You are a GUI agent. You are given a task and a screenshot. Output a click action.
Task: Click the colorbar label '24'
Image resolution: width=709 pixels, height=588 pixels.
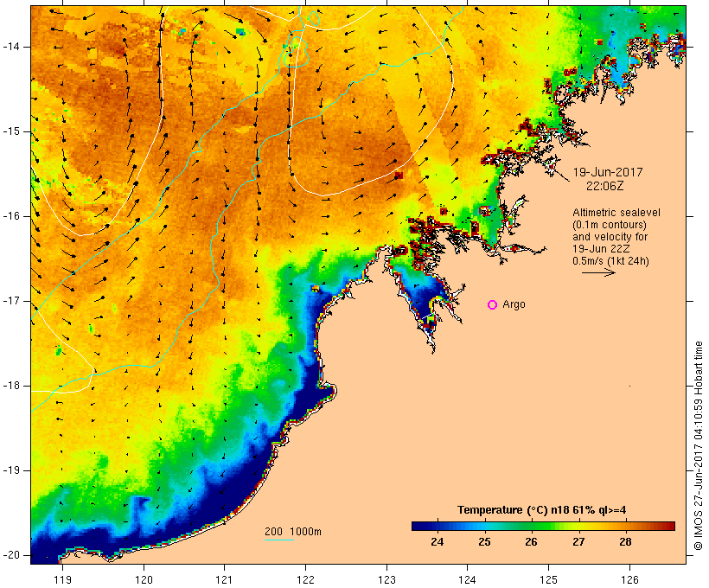[x=438, y=542]
